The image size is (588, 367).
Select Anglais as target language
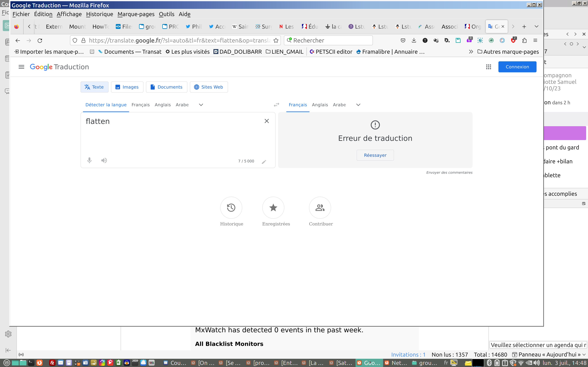click(320, 105)
